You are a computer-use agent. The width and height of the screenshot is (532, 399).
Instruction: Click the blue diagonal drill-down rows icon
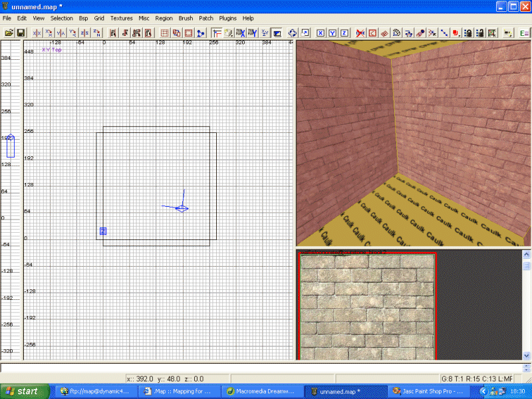444,33
